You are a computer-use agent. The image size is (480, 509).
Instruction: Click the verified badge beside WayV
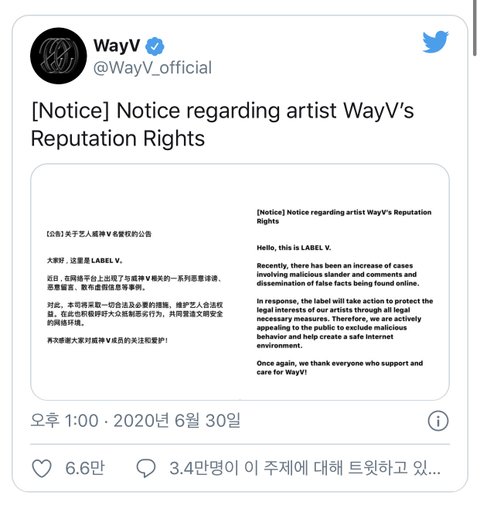[x=155, y=47]
